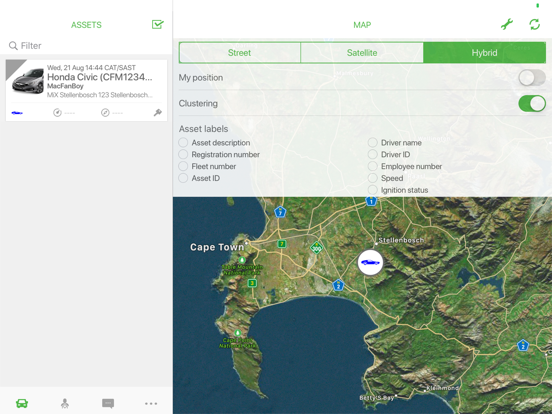Select the Hybrid map view
The width and height of the screenshot is (552, 414).
484,53
